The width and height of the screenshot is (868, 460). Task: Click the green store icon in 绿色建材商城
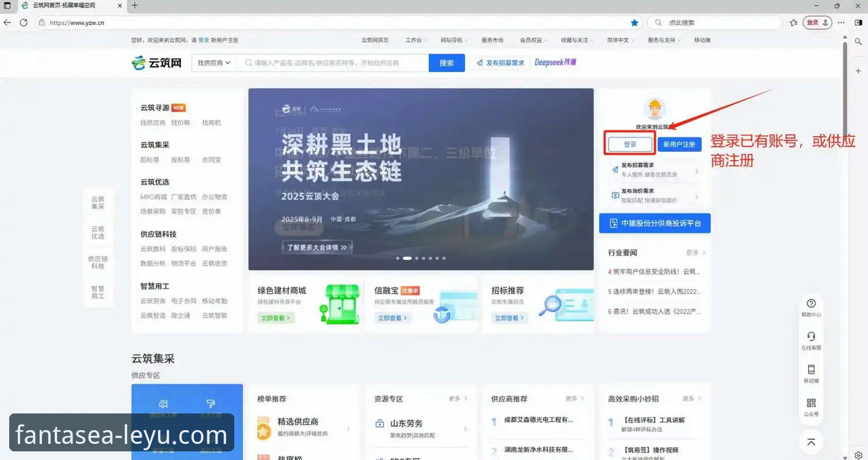(338, 304)
